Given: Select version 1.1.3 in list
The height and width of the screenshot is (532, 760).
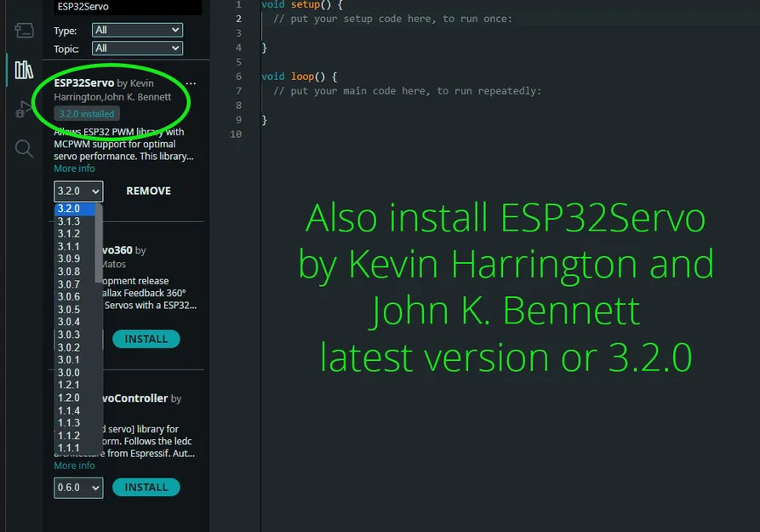Looking at the screenshot, I should pyautogui.click(x=75, y=423).
